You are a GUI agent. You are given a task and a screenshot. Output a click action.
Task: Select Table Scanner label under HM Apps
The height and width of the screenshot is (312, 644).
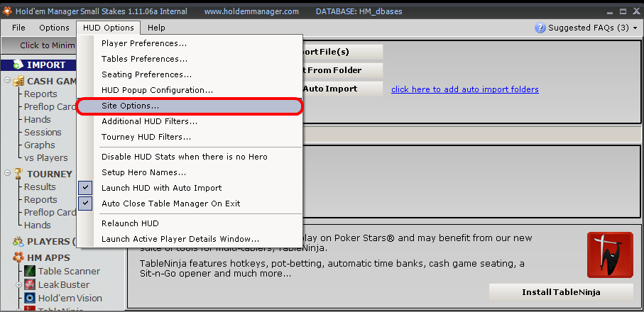(x=69, y=271)
